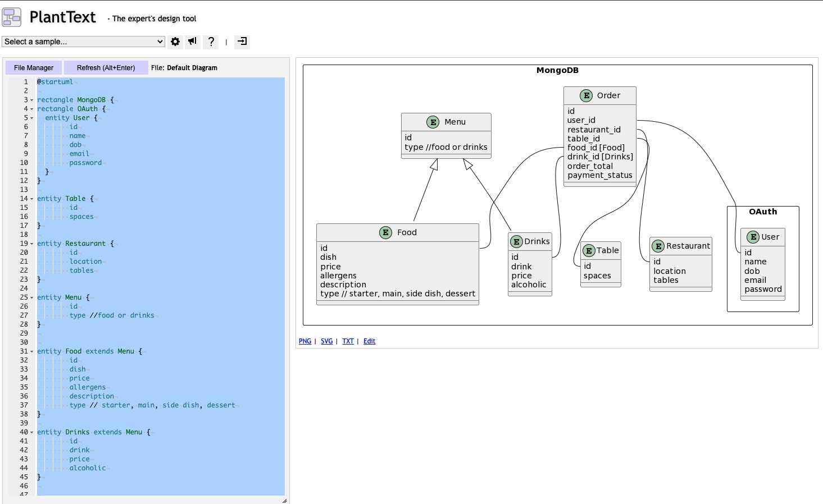The height and width of the screenshot is (504, 823).
Task: Click the editor resize handle corner
Action: (284, 501)
